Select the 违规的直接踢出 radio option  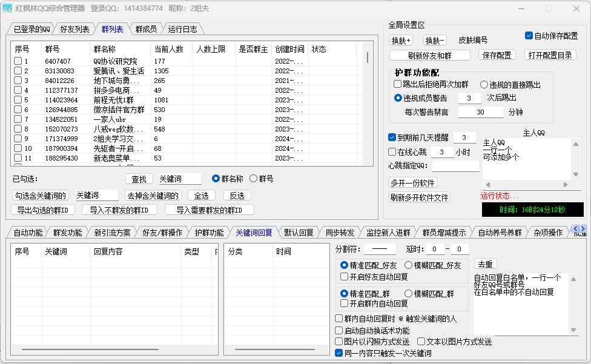pyautogui.click(x=484, y=85)
